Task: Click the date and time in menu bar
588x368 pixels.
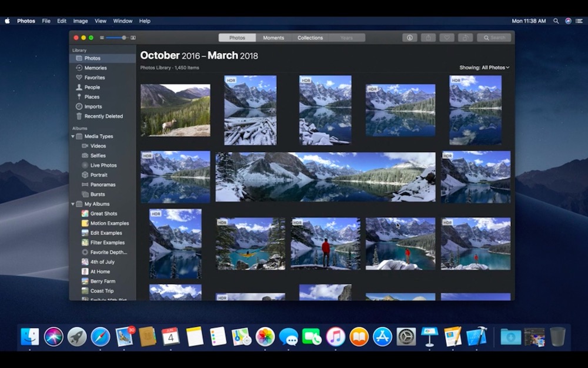Action: tap(529, 21)
